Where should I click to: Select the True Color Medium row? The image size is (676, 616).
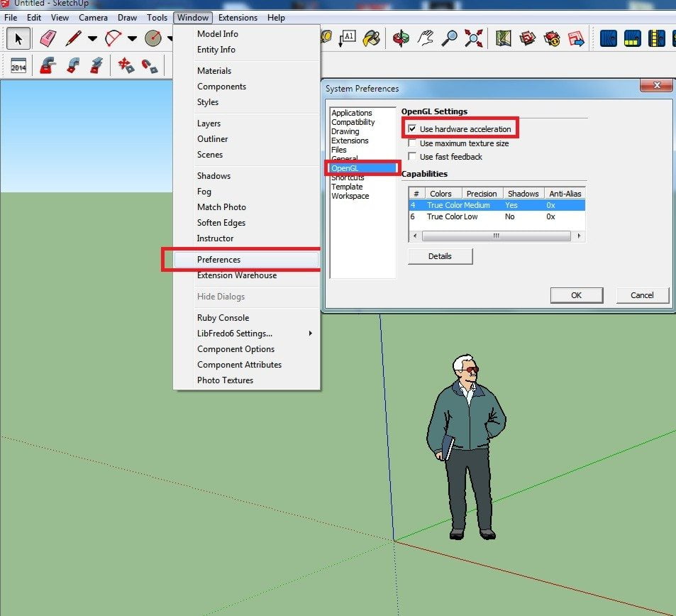click(x=497, y=205)
